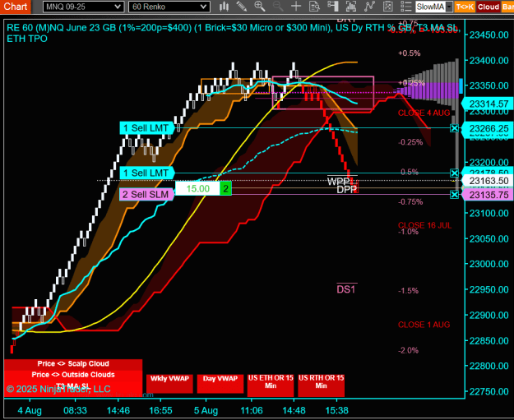Click the dark red Cloud button
The height and width of the screenshot is (420, 514).
coord(489,7)
